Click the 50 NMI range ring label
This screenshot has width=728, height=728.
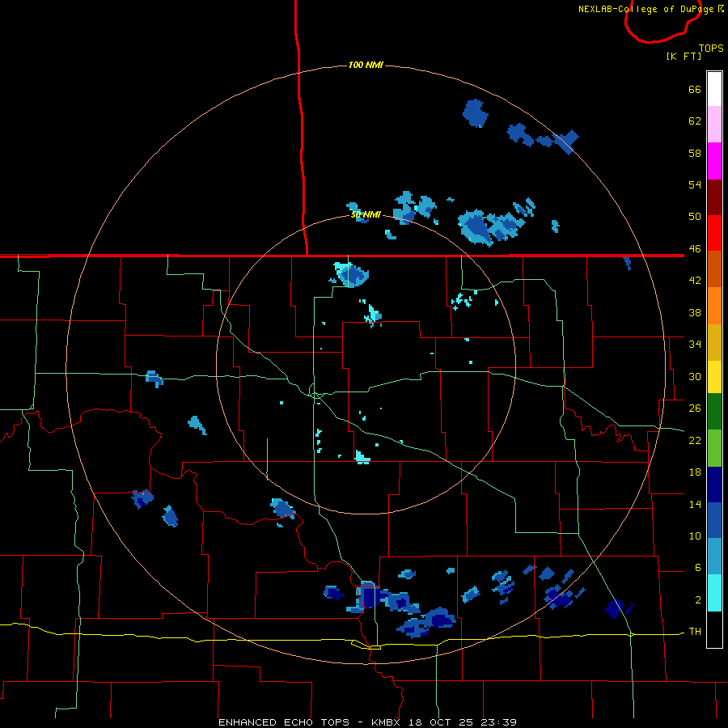tap(366, 214)
